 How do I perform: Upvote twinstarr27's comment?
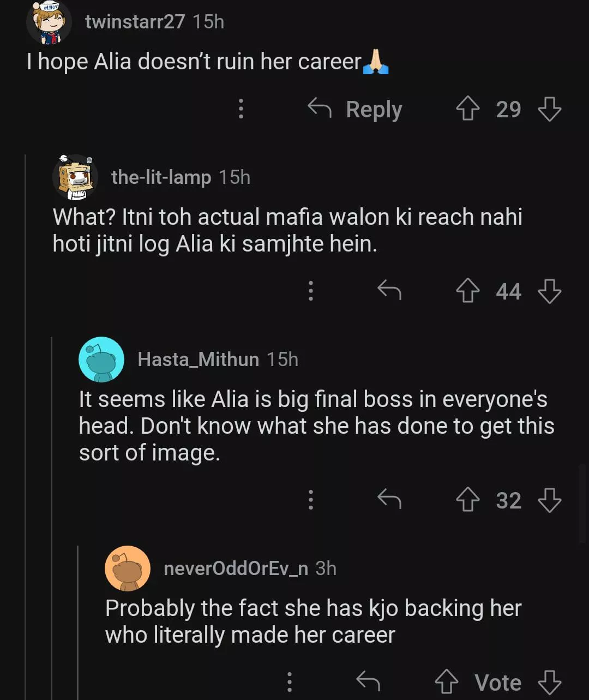point(467,109)
